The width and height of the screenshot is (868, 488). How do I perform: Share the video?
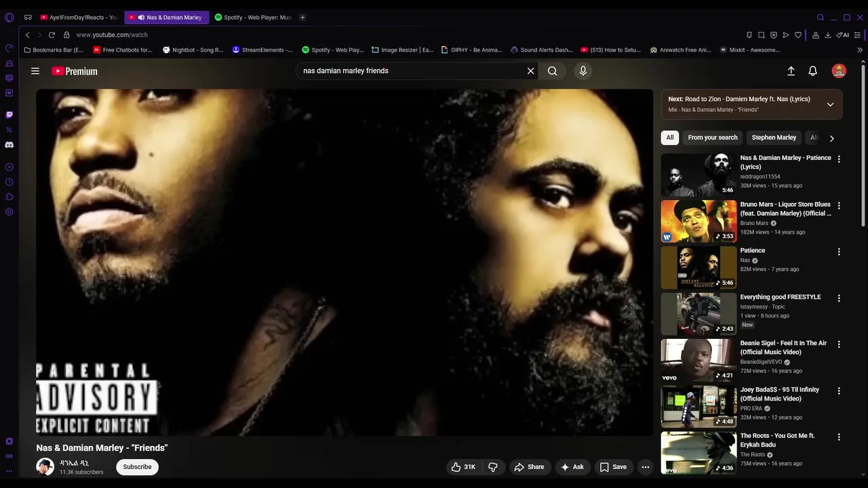click(529, 467)
